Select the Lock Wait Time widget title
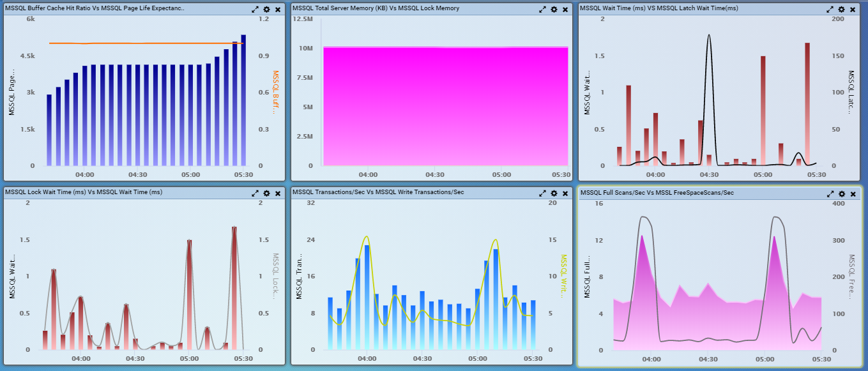The image size is (868, 371). point(84,192)
